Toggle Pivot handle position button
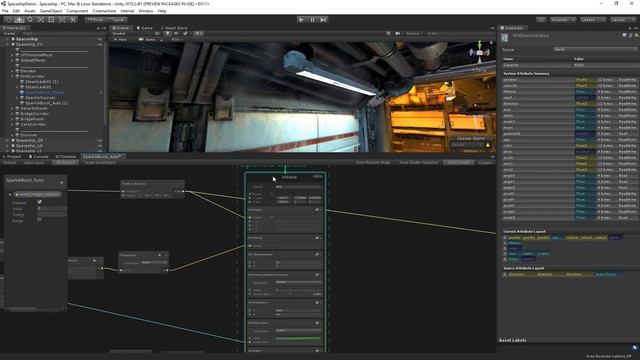Image resolution: width=640 pixels, height=360 pixels. [x=95, y=20]
